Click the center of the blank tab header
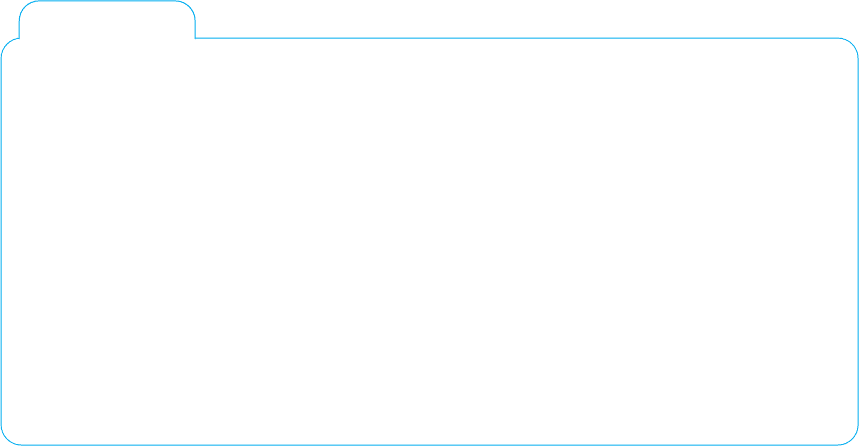This screenshot has width=859, height=446. tap(107, 20)
